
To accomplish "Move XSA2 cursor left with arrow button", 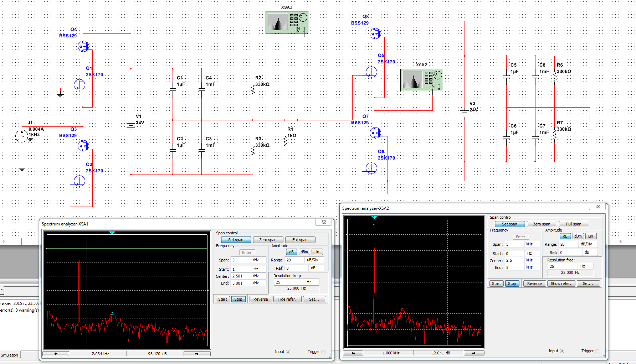I will tap(353, 353).
